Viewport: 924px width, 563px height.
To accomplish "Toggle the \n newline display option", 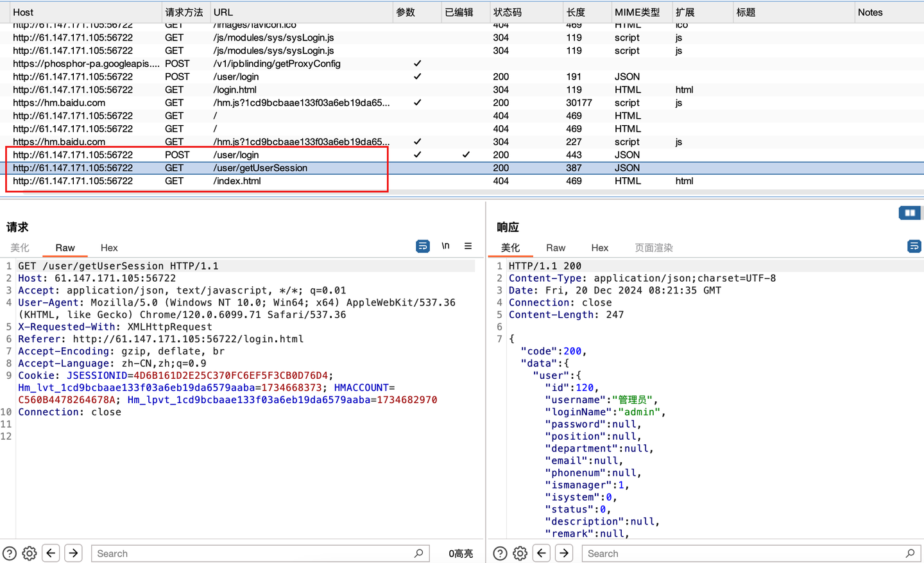I will pyautogui.click(x=446, y=246).
